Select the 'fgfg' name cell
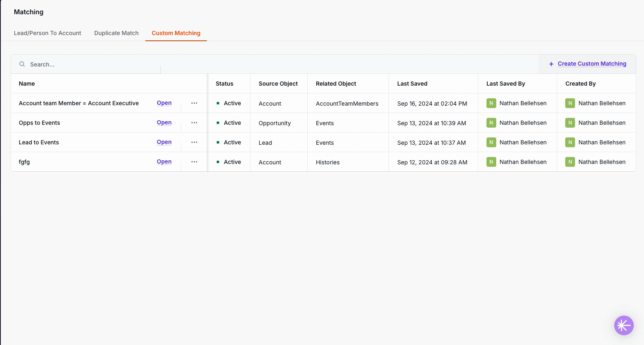Screen dimensions: 644x345 click(24, 162)
